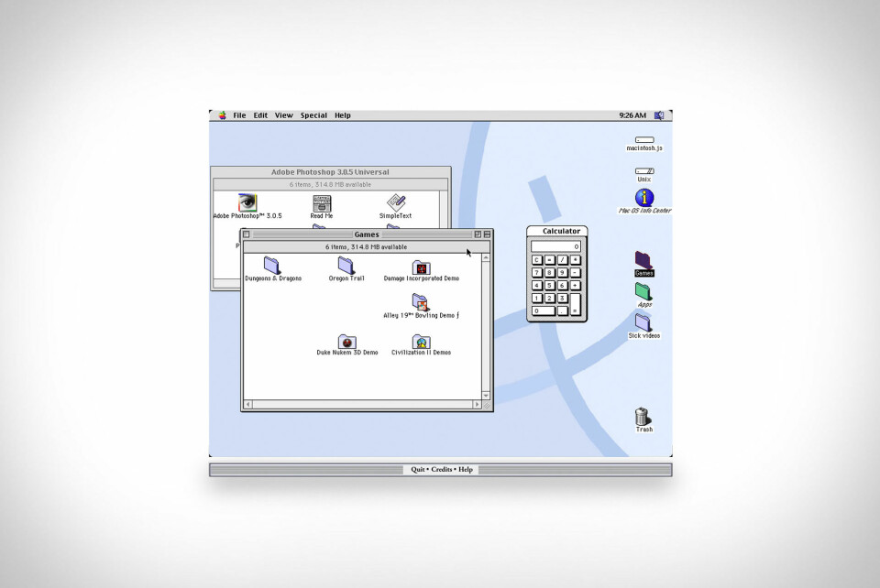Open the Apple menu
The height and width of the screenshot is (588, 880).
(x=222, y=115)
